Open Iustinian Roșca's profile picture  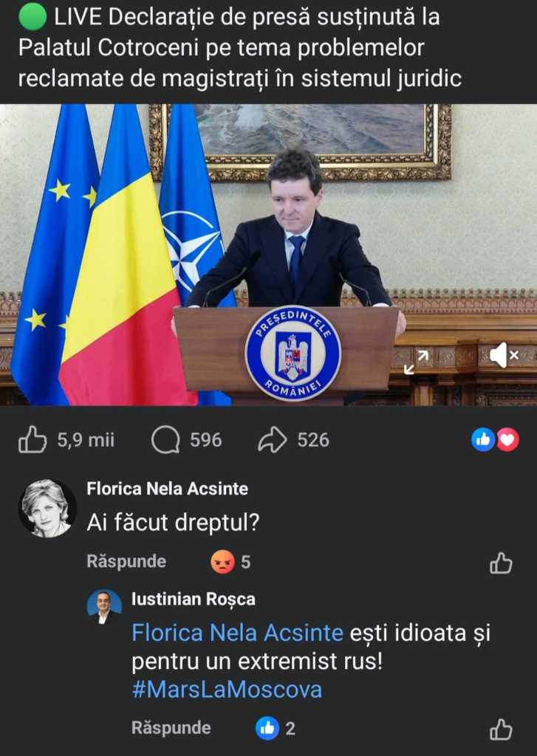104,607
